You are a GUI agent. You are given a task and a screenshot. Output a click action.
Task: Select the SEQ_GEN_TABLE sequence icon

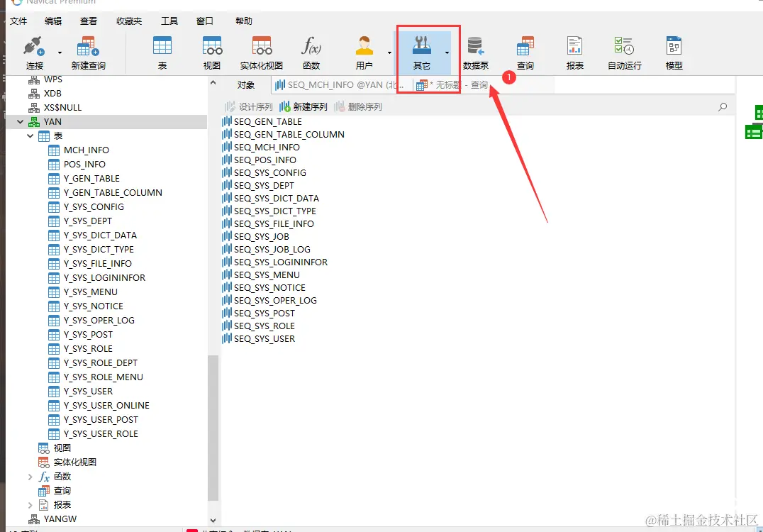point(227,121)
